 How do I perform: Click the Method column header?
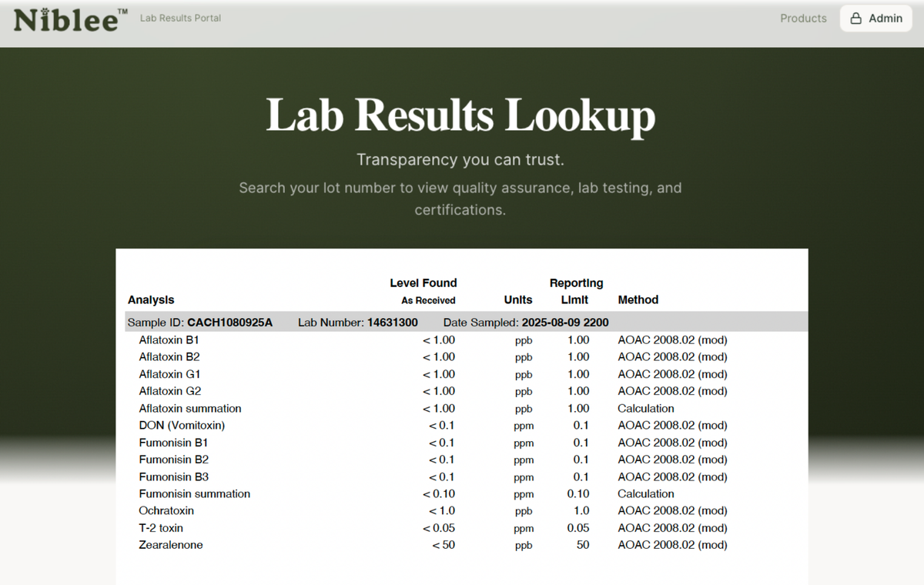click(x=638, y=300)
